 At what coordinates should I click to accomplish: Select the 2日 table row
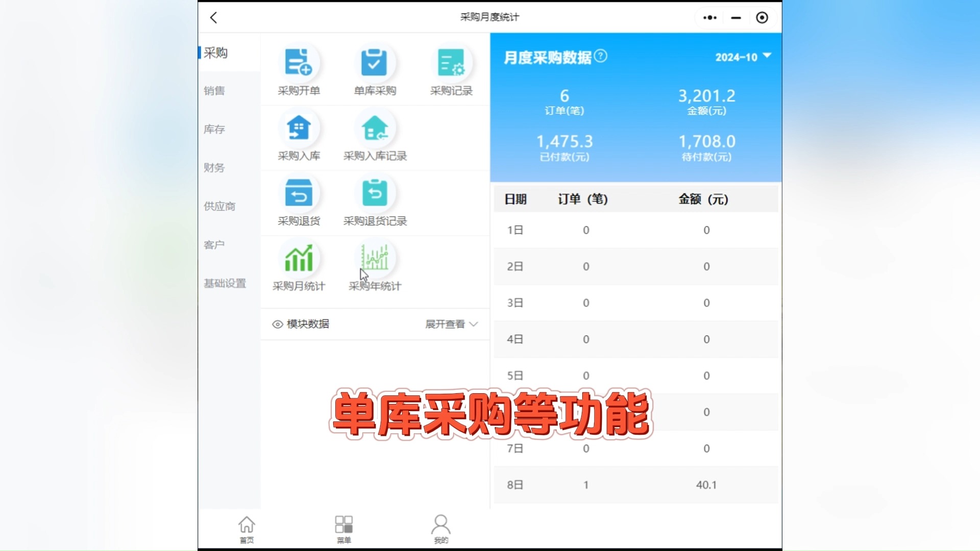pyautogui.click(x=635, y=266)
